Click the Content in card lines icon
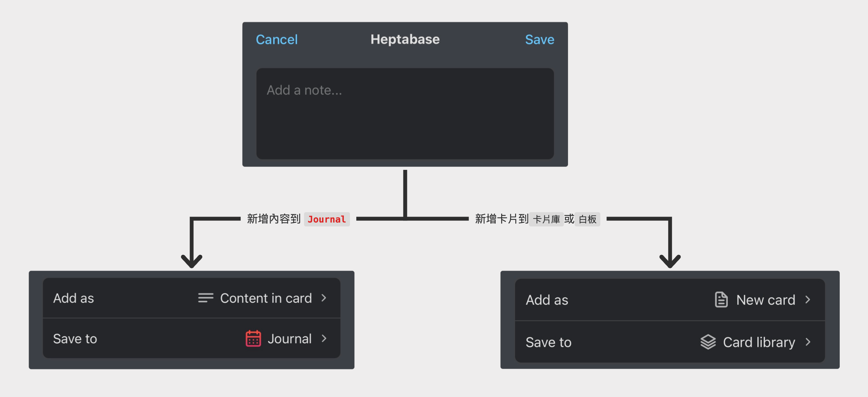This screenshot has height=397, width=868. [x=205, y=298]
